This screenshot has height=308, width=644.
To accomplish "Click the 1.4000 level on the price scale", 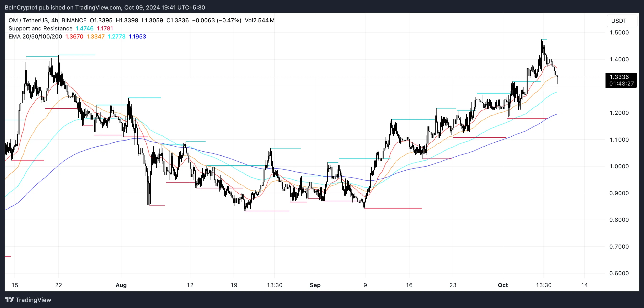I will tap(620, 59).
